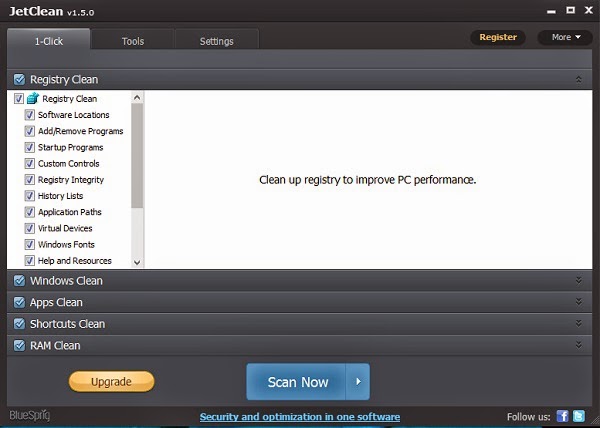
Task: Uncheck Custom Controls option
Action: point(29,163)
